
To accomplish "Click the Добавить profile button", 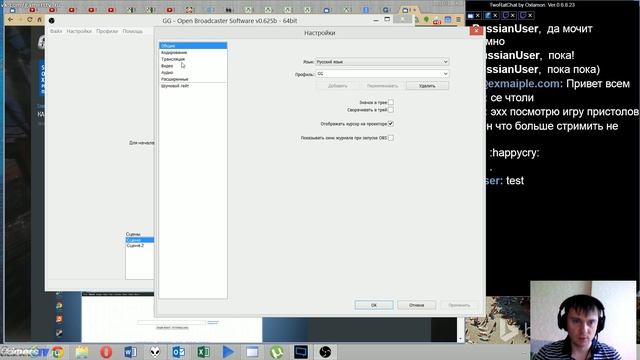I will coord(338,86).
